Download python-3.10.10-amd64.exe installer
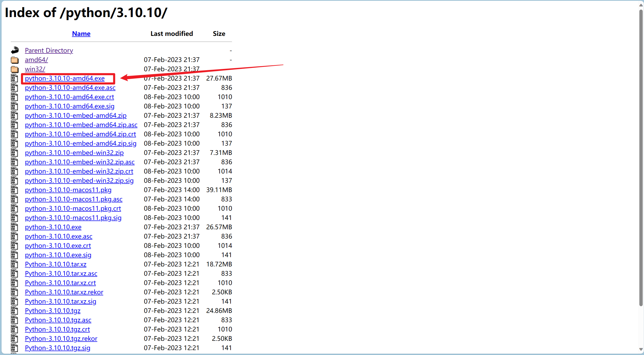The height and width of the screenshot is (355, 644). pos(65,78)
